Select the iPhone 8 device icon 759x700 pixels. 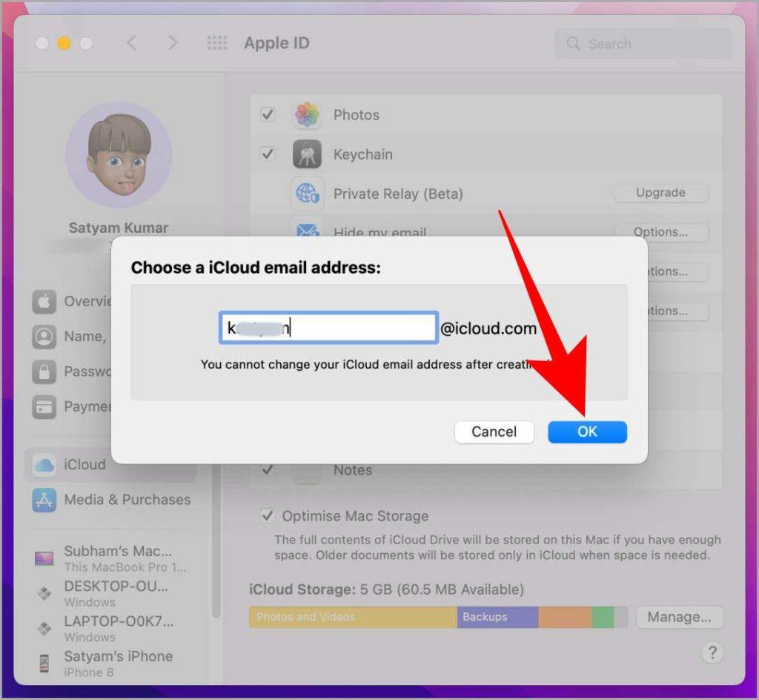pyautogui.click(x=44, y=663)
